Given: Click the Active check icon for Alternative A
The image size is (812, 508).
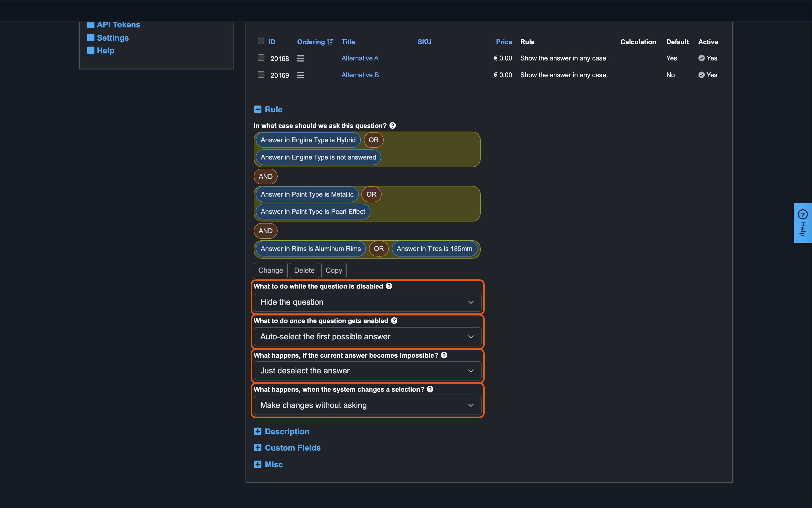Looking at the screenshot, I should [701, 58].
